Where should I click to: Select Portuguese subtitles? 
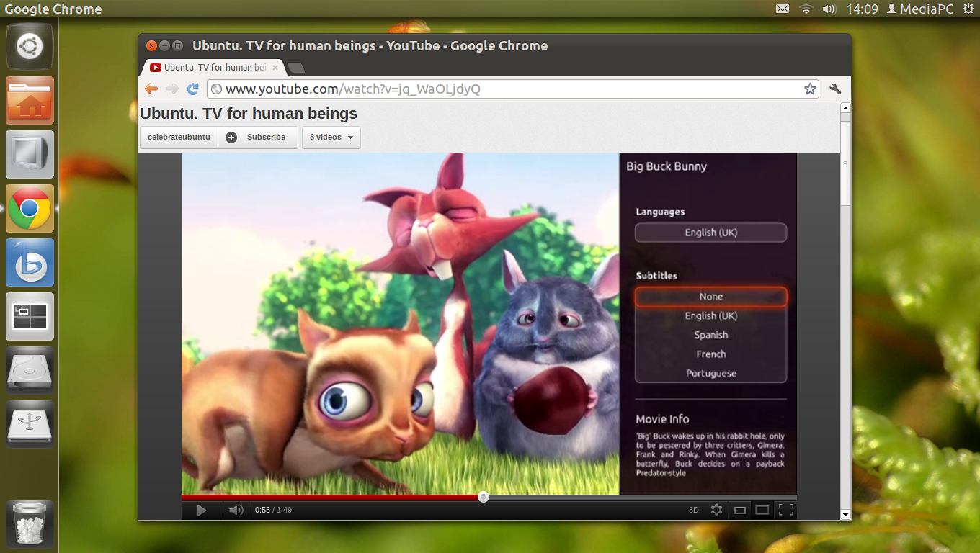click(x=710, y=373)
